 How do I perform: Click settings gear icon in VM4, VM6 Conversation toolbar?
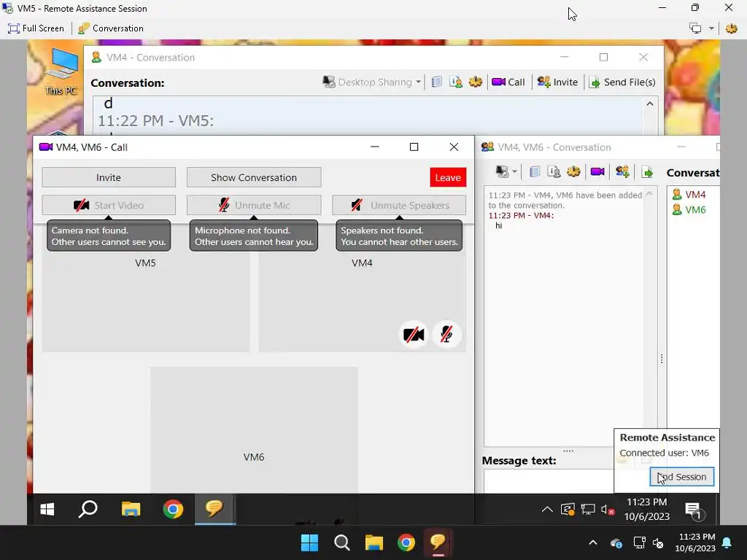(x=573, y=171)
